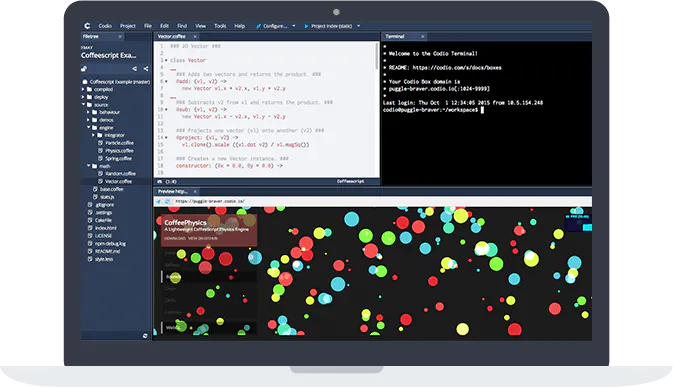673x387 pixels.
Task: Open the Project menu
Action: 127,26
